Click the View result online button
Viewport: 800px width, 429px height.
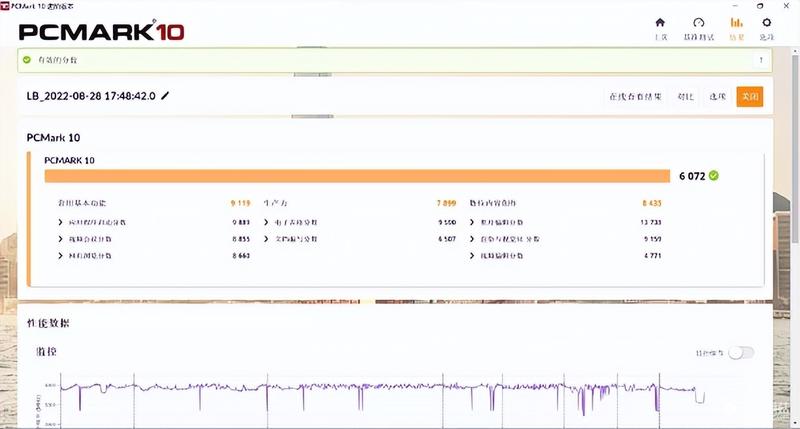tap(635, 96)
